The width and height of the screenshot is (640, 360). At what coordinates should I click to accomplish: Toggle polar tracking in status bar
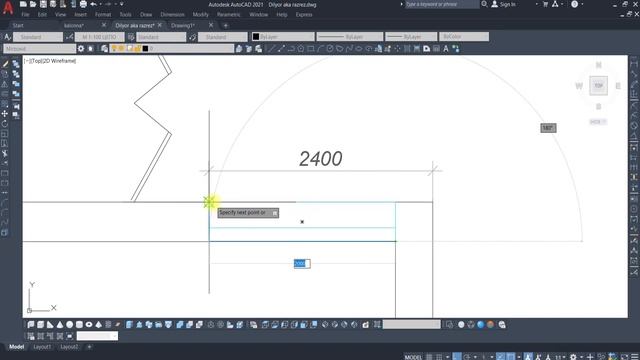coord(467,357)
